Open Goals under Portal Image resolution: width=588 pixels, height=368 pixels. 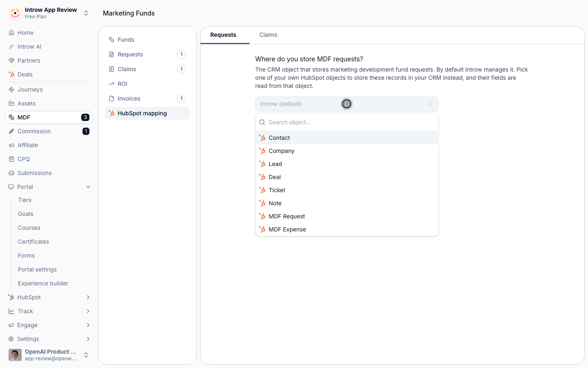click(x=26, y=214)
